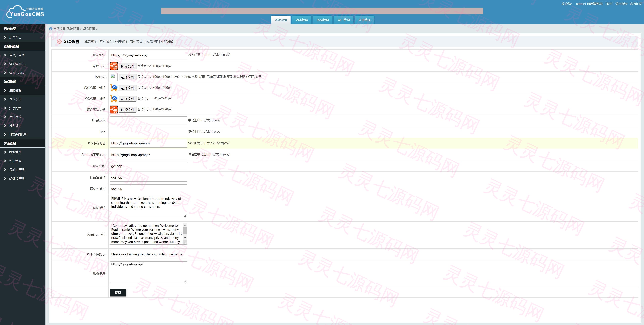Click scrollbar up arrow in 首页滚动公告 textarea

(185, 225)
